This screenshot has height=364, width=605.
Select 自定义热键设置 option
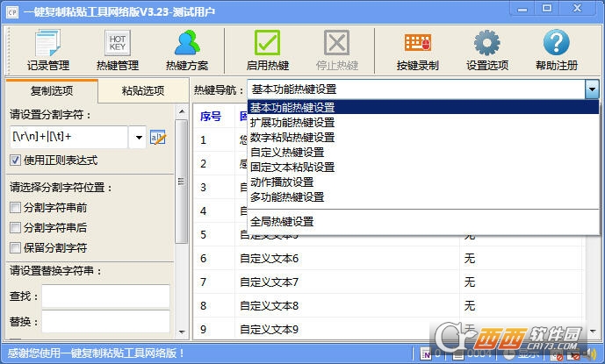tap(423, 153)
